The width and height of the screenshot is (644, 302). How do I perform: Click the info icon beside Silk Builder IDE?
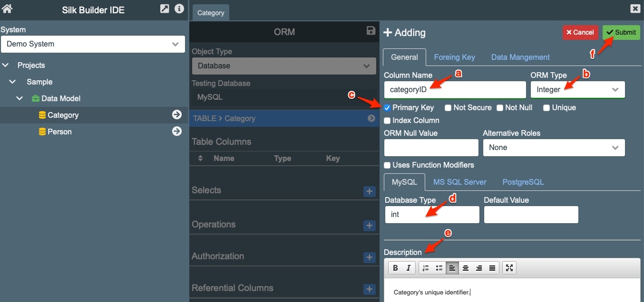coord(179,9)
